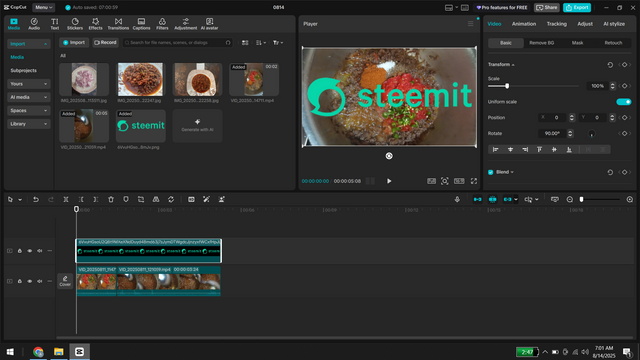This screenshot has width=640, height=360.
Task: Hide the main video track
Action: click(29, 281)
